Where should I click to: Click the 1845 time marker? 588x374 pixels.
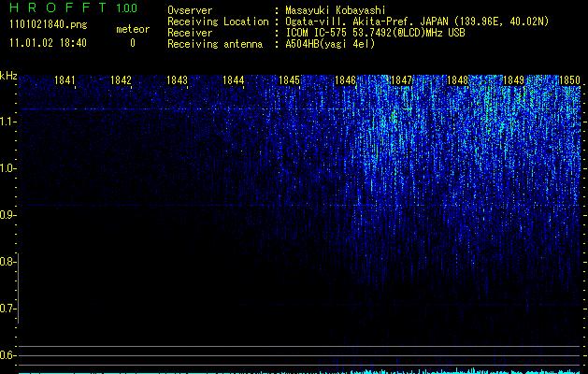click(290, 80)
